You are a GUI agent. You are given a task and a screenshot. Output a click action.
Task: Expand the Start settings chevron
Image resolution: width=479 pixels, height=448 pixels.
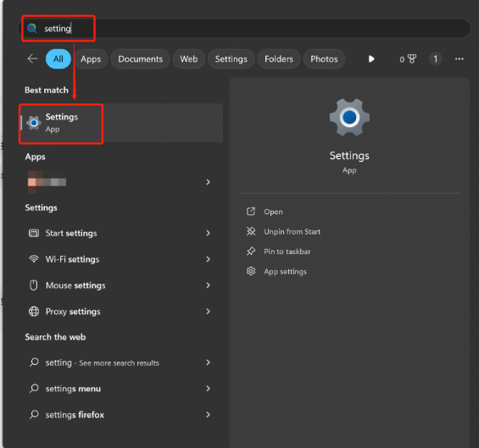(x=208, y=233)
